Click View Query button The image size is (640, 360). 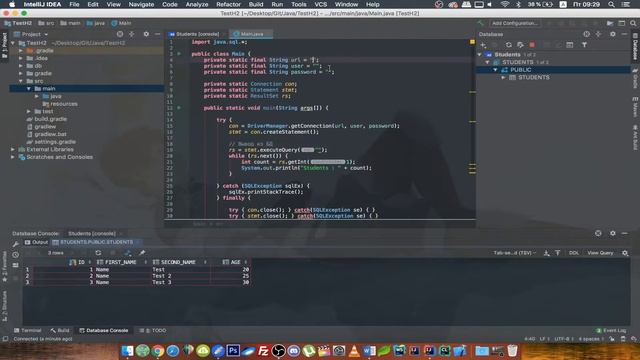point(600,253)
